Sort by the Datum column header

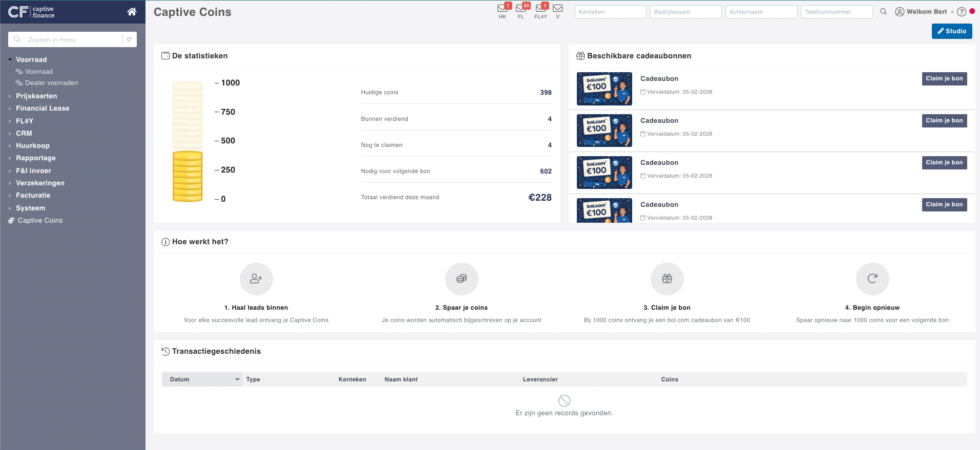[x=201, y=379]
